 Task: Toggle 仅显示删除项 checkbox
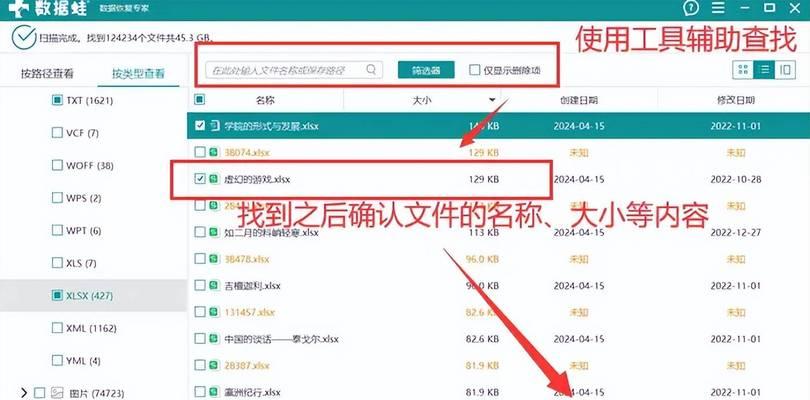click(475, 70)
